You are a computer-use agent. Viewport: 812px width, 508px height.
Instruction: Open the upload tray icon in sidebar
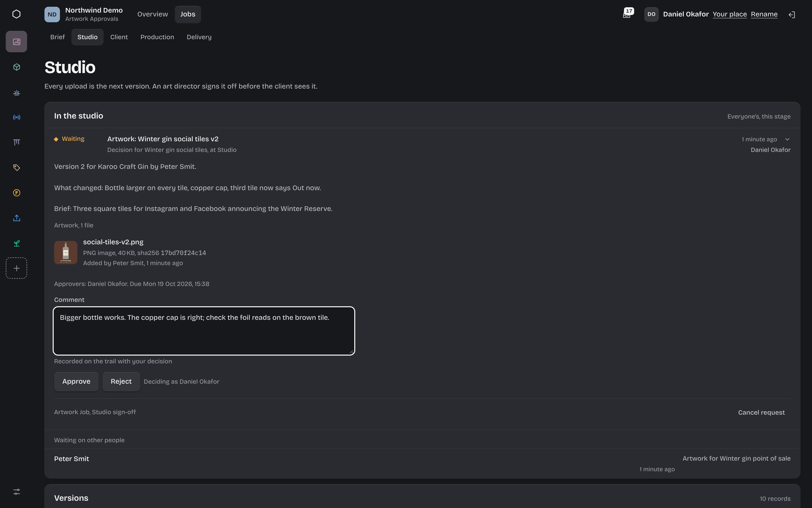(x=16, y=218)
